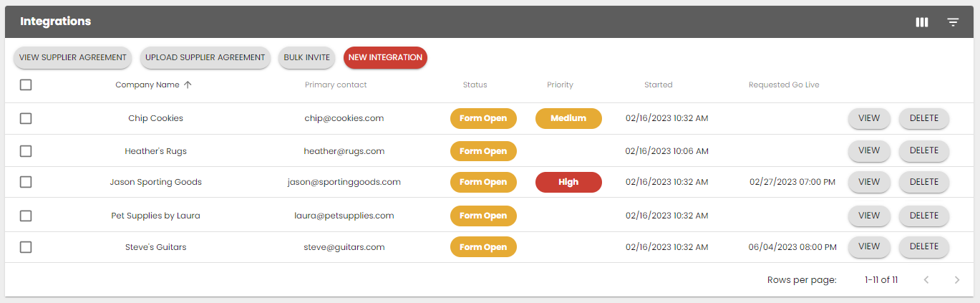The image size is (980, 303).
Task: Click the New Integration button
Action: tap(385, 57)
